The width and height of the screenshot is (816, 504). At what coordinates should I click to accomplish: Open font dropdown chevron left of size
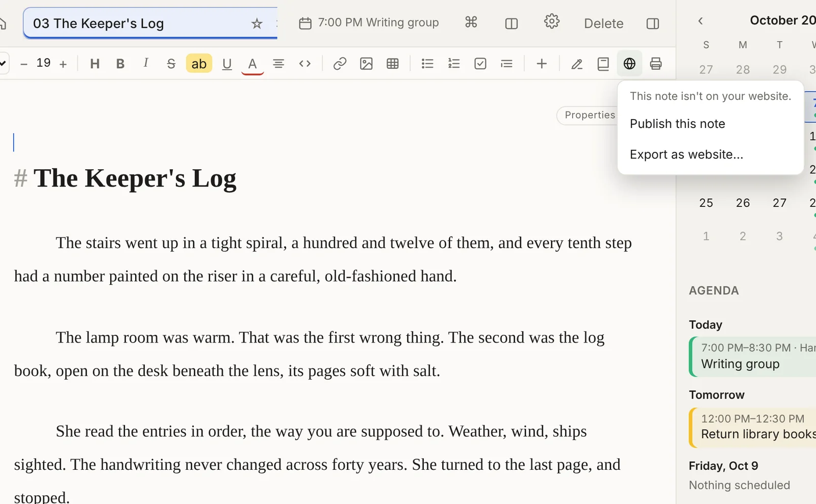pyautogui.click(x=3, y=64)
